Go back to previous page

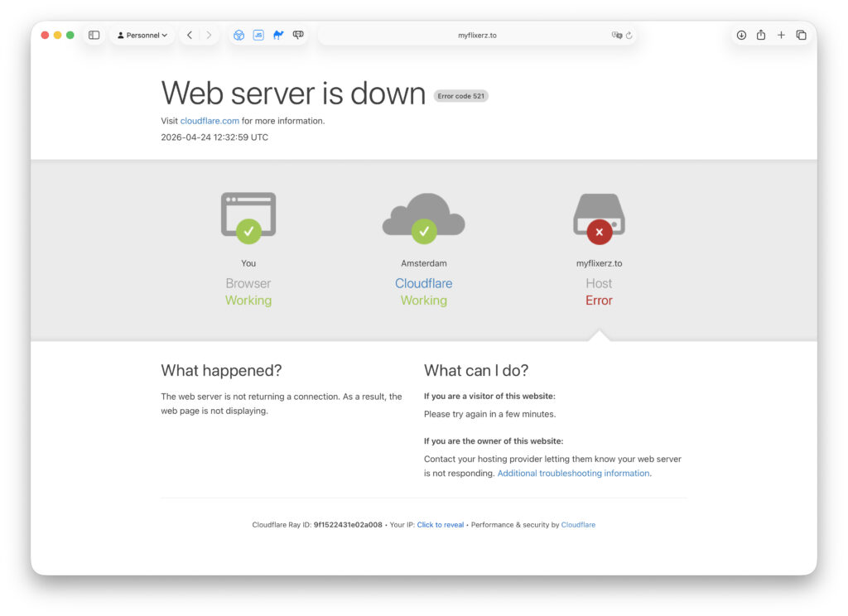pyautogui.click(x=190, y=35)
